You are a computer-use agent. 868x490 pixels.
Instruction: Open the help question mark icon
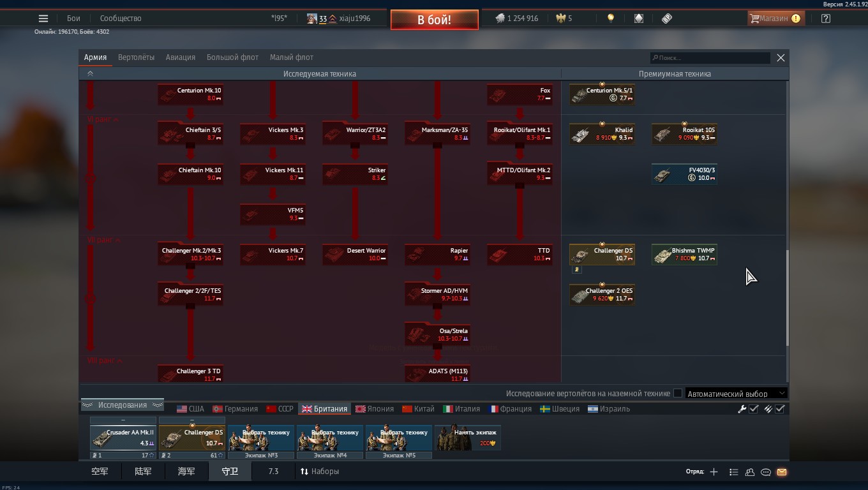click(826, 19)
